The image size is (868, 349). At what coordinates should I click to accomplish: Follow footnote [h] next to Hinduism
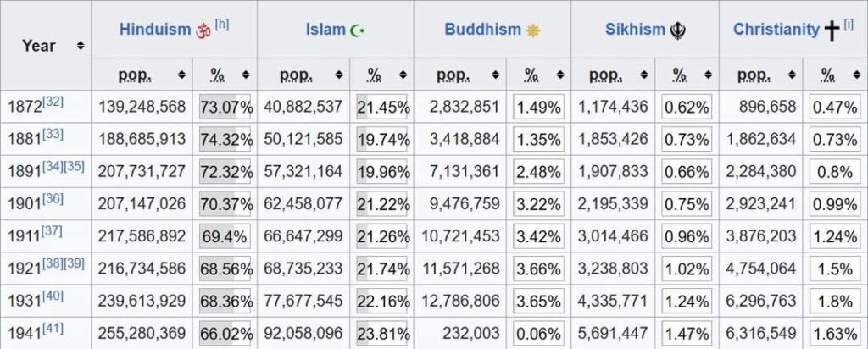click(222, 25)
